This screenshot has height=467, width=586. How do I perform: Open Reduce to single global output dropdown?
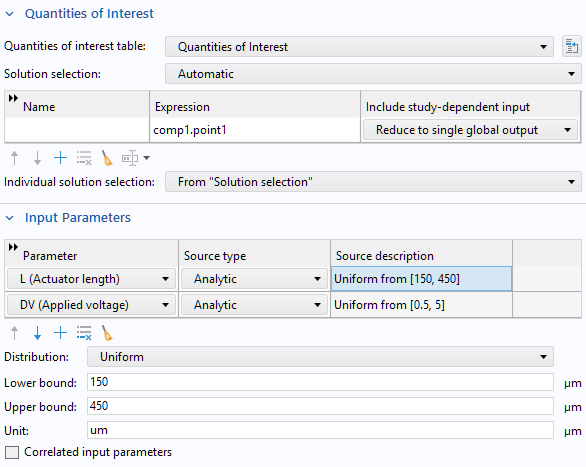click(x=471, y=130)
